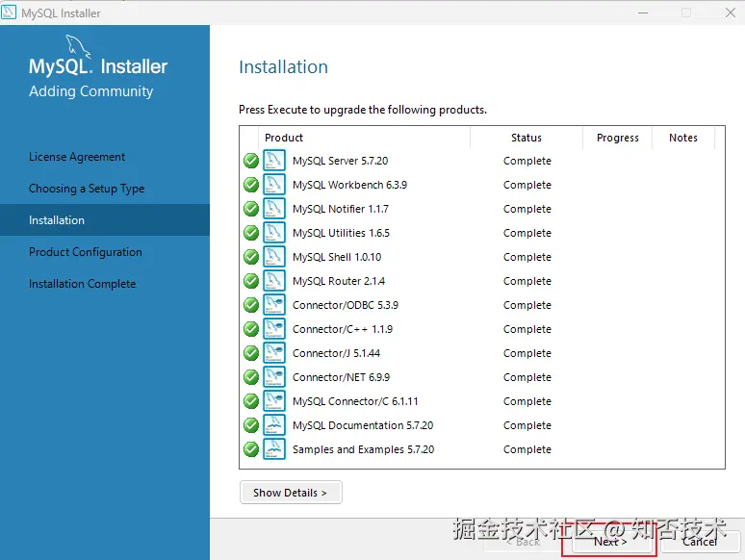Select the Samples and Examples 5.7.20 row text
Image resolution: width=745 pixels, height=560 pixels.
364,449
